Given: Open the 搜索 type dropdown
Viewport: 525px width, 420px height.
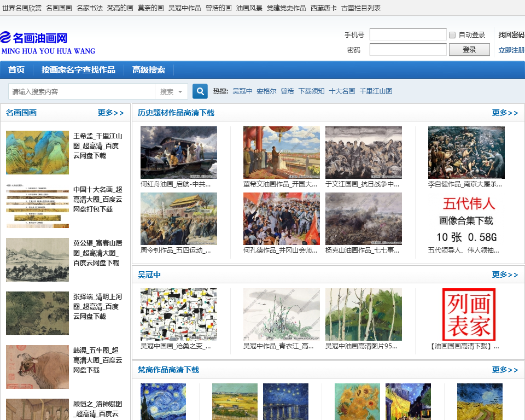Looking at the screenshot, I should click(x=171, y=91).
